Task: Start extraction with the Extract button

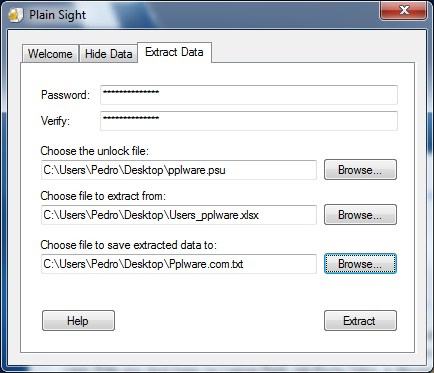Action: [x=360, y=321]
